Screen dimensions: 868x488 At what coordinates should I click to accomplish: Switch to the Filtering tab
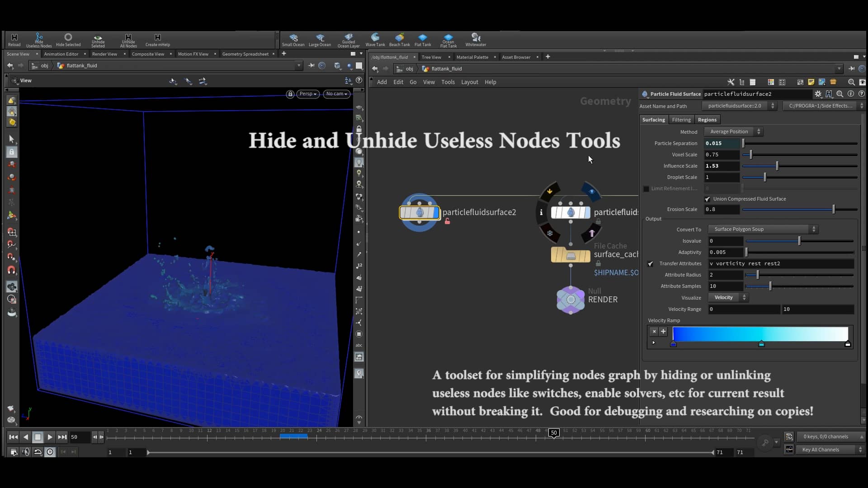681,119
